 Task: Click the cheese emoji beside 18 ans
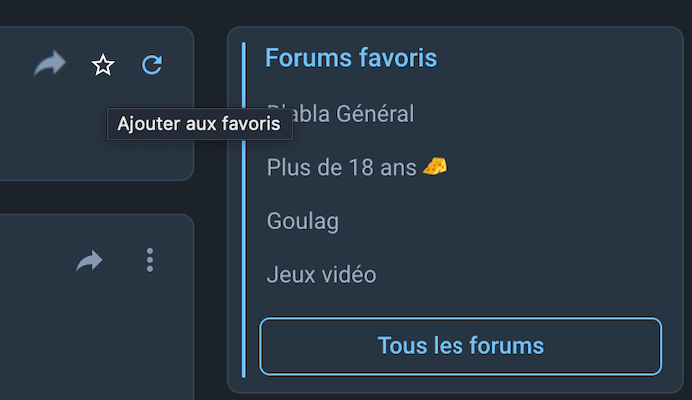click(434, 166)
